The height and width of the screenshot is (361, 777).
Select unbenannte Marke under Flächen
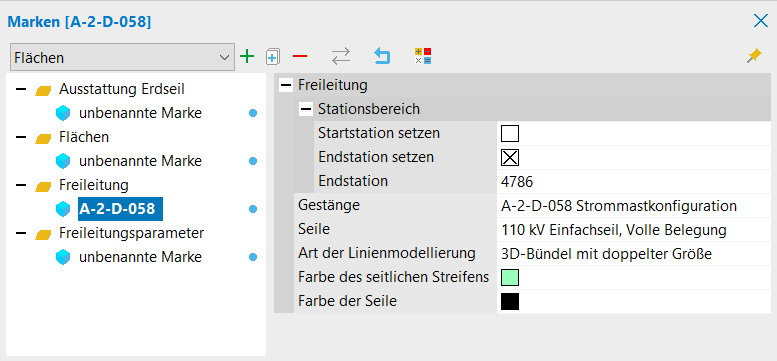coord(140,161)
